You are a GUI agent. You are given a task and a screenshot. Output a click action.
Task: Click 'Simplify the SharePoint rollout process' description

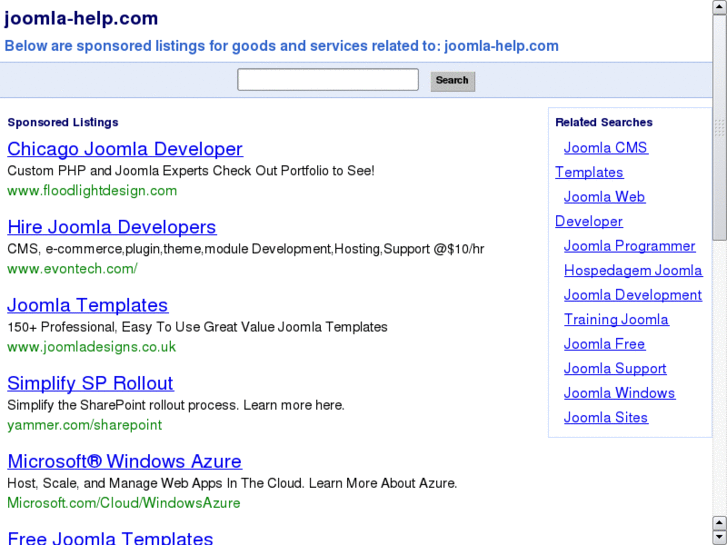(176, 405)
